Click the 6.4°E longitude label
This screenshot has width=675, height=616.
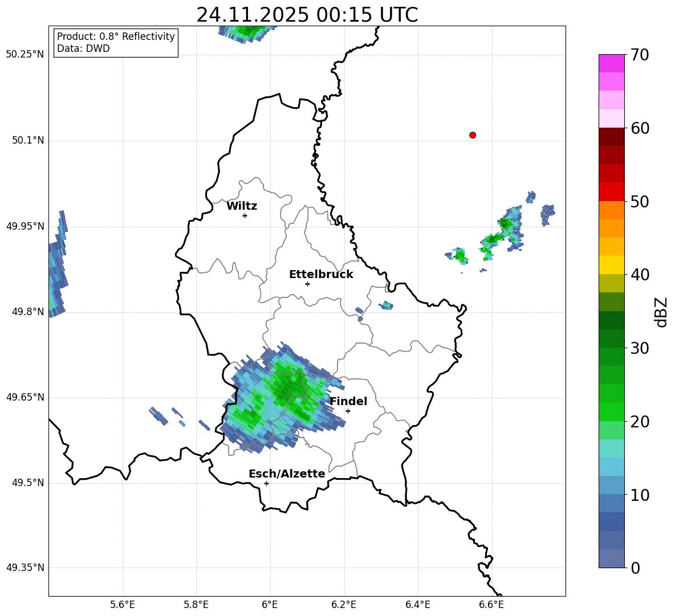pyautogui.click(x=417, y=605)
